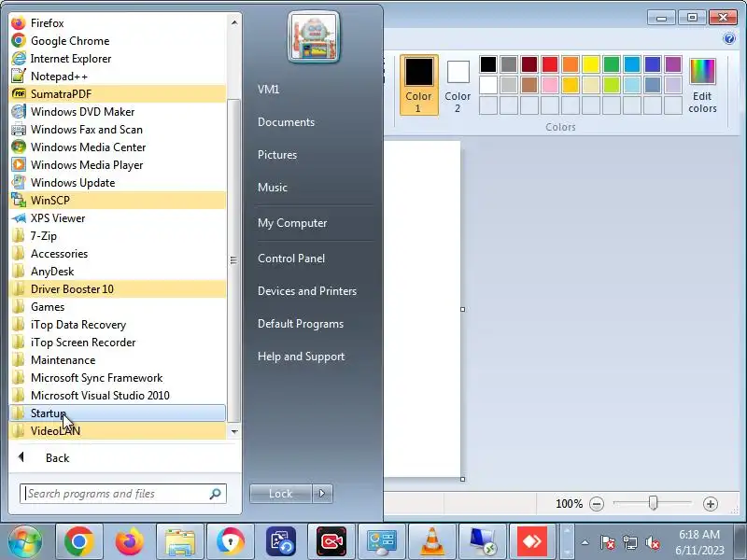The height and width of the screenshot is (560, 747).
Task: Open Edit colors in Paint
Action: click(x=702, y=85)
